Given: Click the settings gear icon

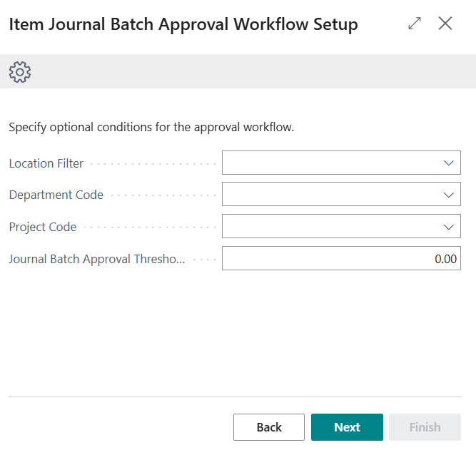Looking at the screenshot, I should pos(20,71).
